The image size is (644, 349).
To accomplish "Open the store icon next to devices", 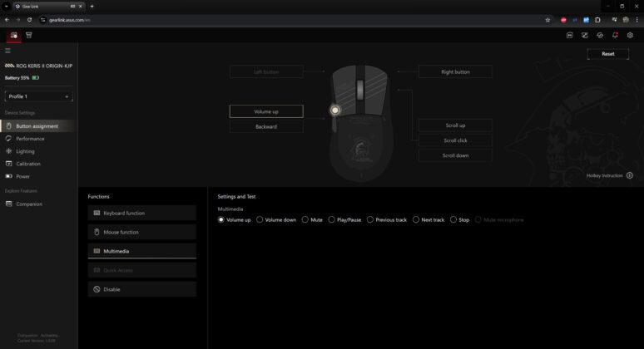I will pos(29,35).
